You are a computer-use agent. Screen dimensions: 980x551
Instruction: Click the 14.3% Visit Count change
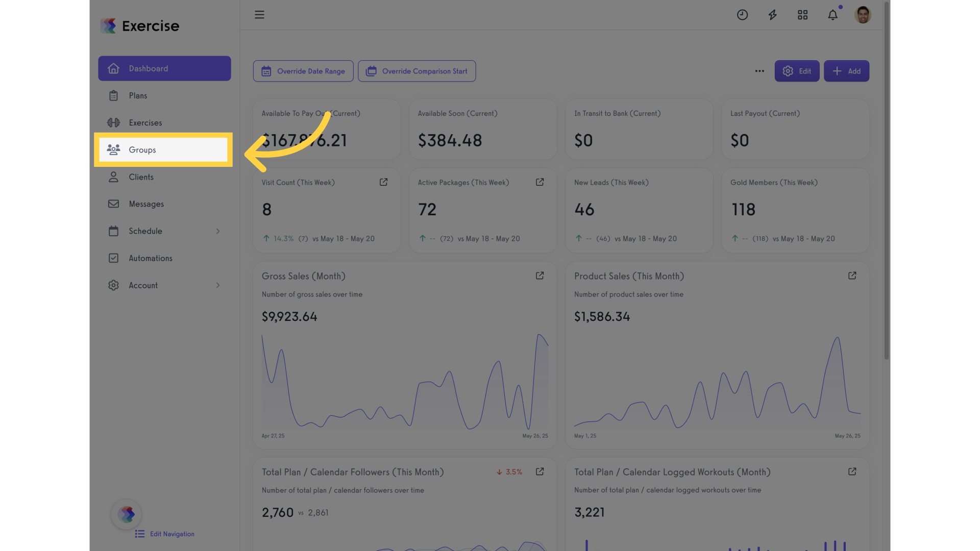[279, 238]
